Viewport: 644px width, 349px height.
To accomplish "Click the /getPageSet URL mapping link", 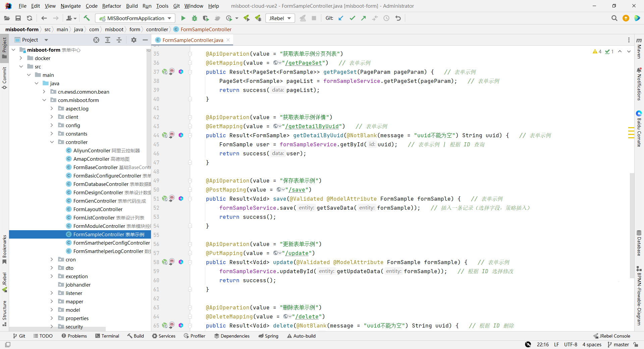I will 304,63.
